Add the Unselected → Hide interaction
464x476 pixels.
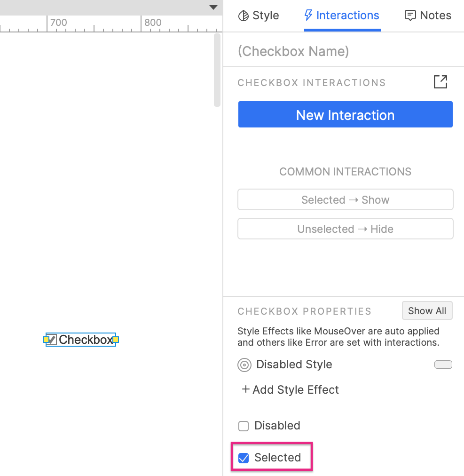pyautogui.click(x=346, y=229)
